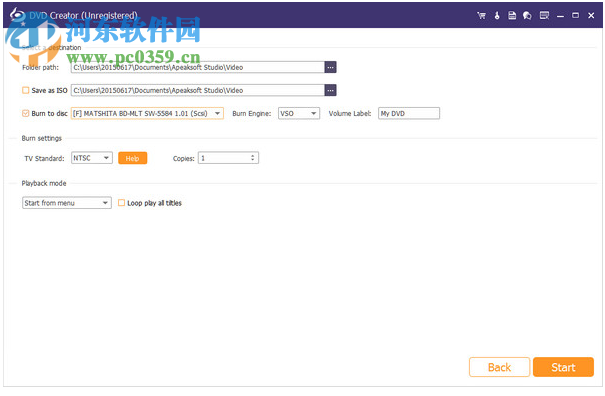The image size is (605, 396).
Task: Click the Volume Label My DVD field
Action: pos(409,113)
